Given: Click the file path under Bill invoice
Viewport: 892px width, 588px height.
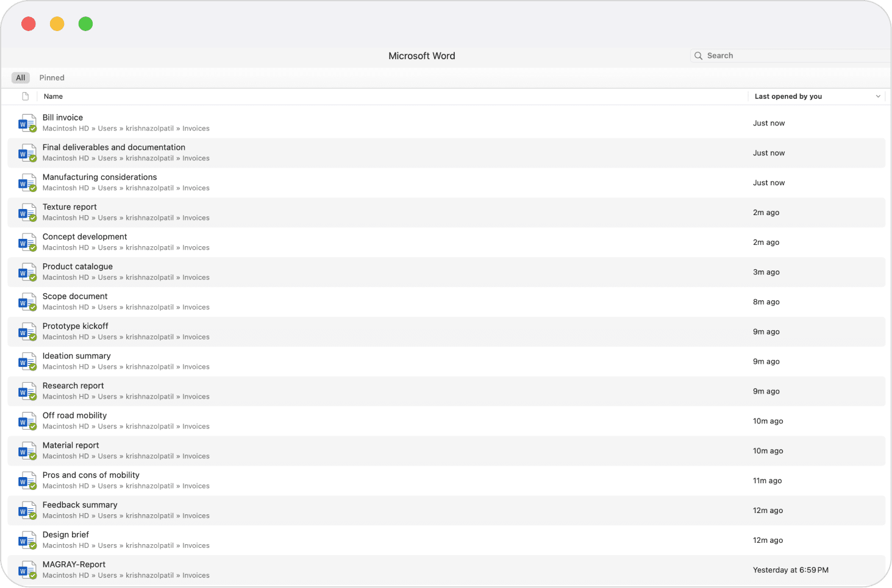Looking at the screenshot, I should (126, 129).
